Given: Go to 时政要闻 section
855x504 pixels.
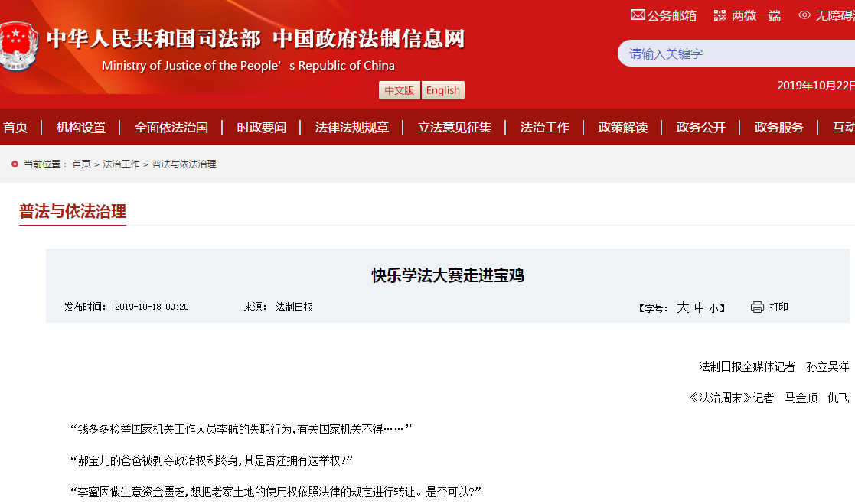Looking at the screenshot, I should [261, 127].
